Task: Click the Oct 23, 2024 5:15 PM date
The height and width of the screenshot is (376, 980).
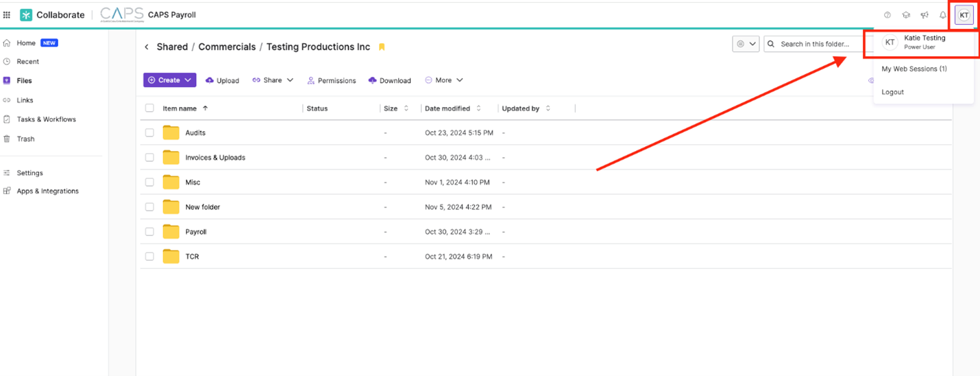Action: coord(458,132)
